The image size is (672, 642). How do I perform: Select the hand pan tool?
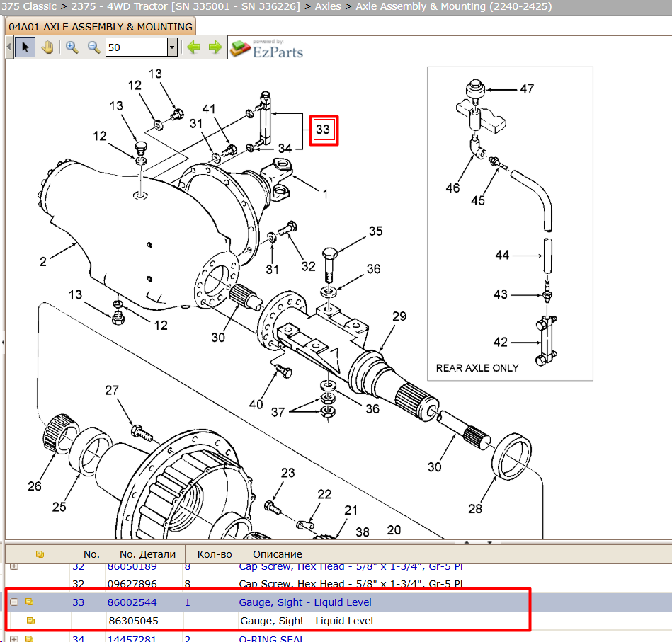[47, 47]
